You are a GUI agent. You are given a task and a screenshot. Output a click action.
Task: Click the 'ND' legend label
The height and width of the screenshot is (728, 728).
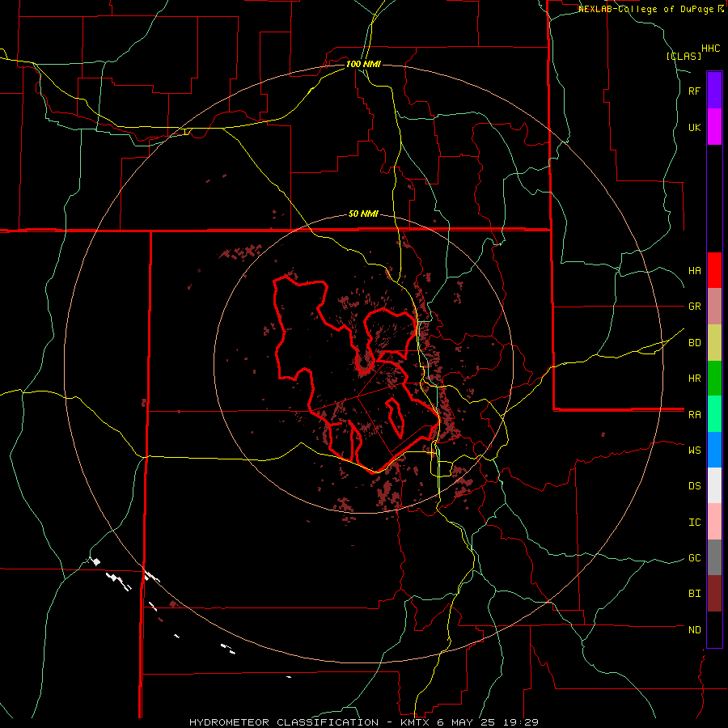(x=695, y=630)
